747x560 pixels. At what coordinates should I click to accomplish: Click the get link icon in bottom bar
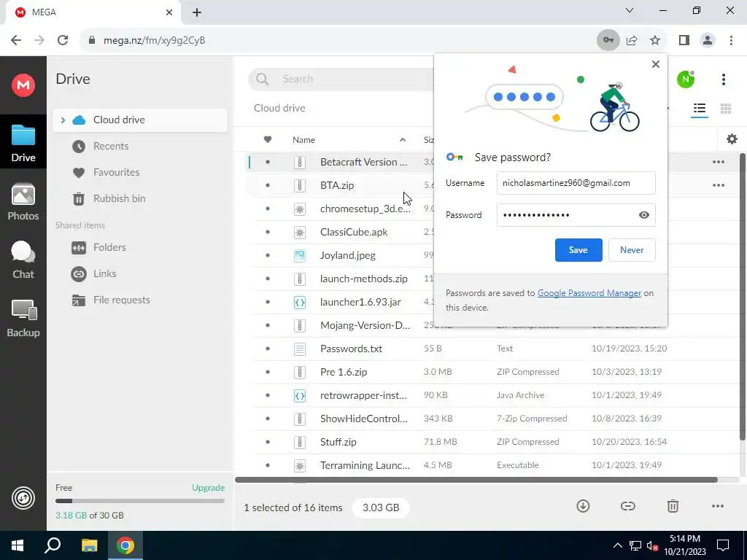627,506
